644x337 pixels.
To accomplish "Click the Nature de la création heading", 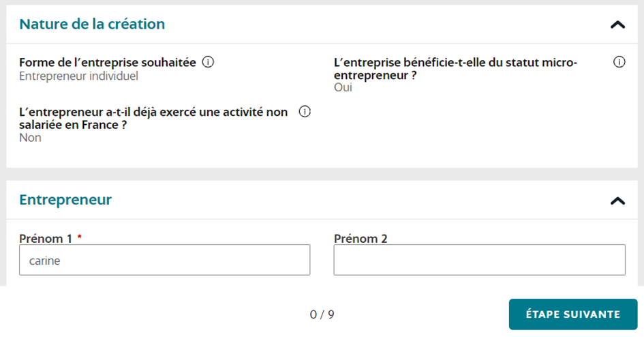I will [x=92, y=25].
